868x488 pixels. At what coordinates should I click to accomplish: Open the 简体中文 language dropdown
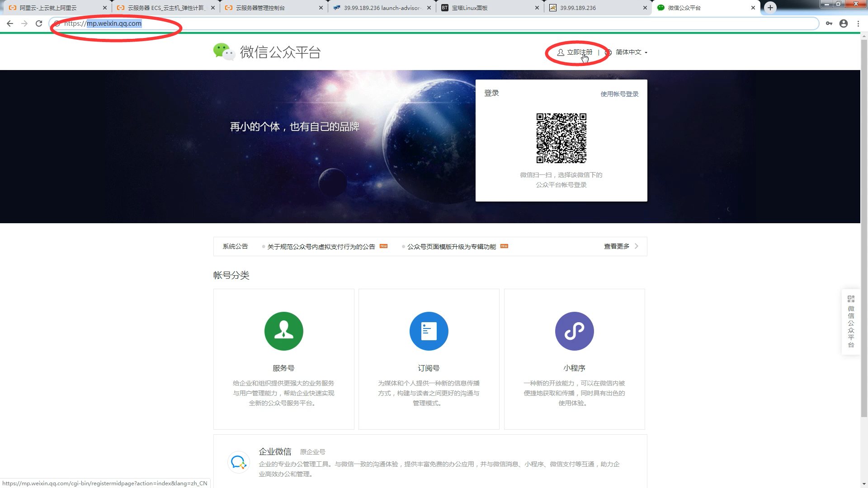pyautogui.click(x=631, y=52)
